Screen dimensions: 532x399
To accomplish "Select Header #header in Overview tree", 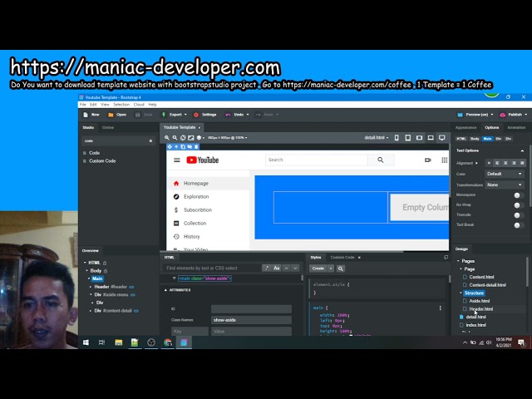I will pos(111,287).
